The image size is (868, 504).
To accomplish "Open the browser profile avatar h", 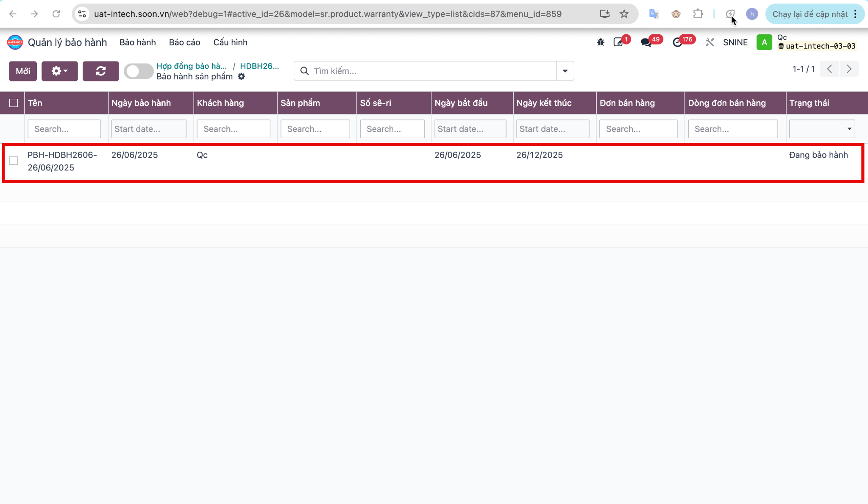I will pos(752,14).
